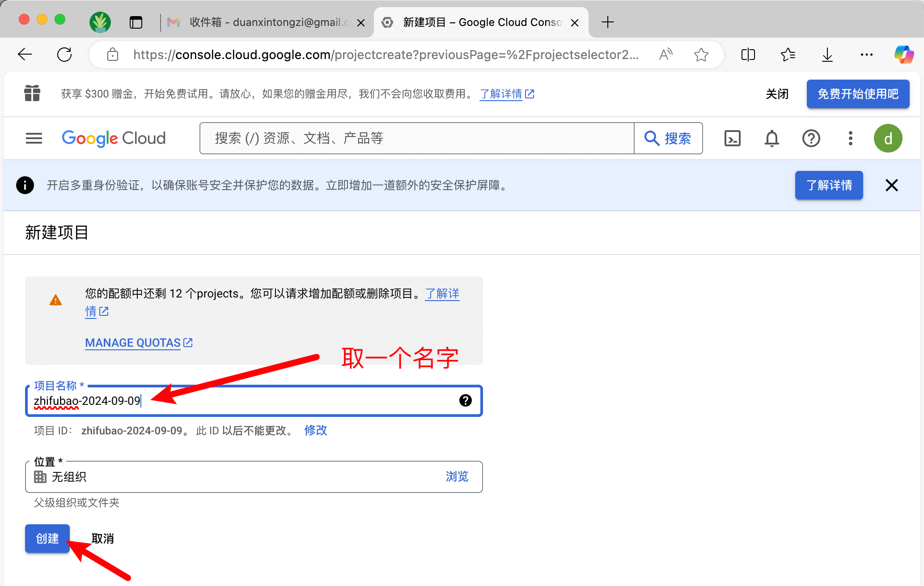Viewport: 924px width, 586px height.
Task: Open a new browser tab
Action: point(607,22)
